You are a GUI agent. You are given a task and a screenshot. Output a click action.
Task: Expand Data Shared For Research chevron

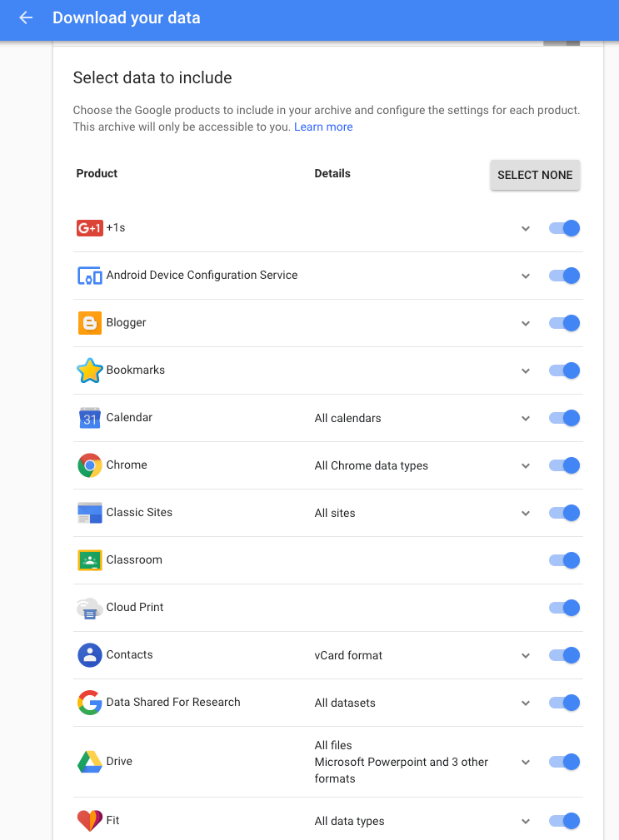(526, 703)
